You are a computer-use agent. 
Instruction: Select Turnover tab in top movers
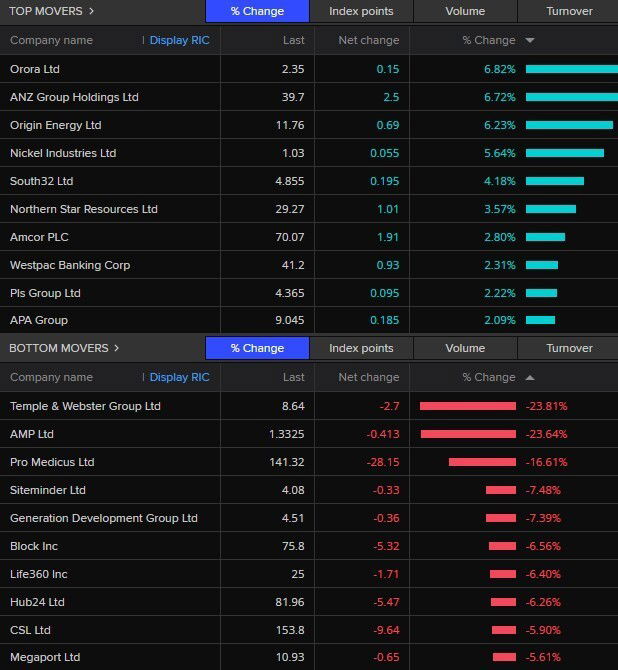coord(568,11)
